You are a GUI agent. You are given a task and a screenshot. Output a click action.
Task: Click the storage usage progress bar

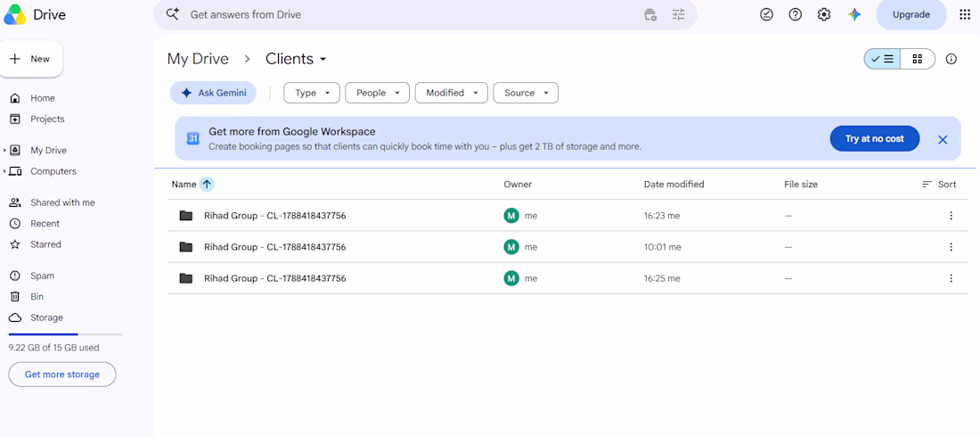click(x=66, y=334)
